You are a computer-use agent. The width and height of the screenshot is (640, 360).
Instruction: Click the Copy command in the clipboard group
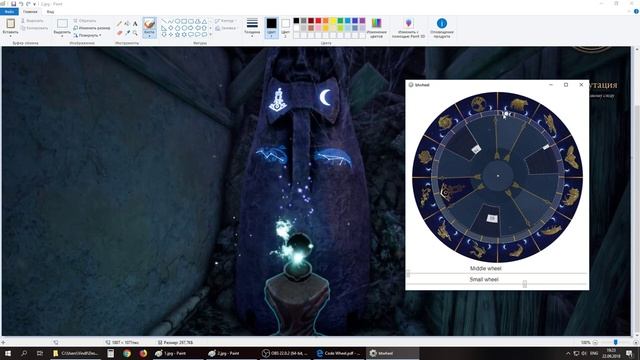coord(34,28)
